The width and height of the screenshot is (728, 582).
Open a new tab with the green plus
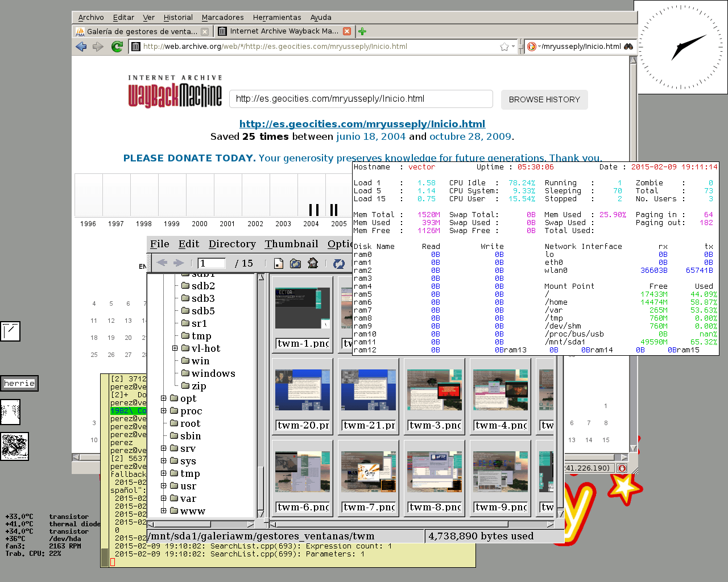coord(362,31)
